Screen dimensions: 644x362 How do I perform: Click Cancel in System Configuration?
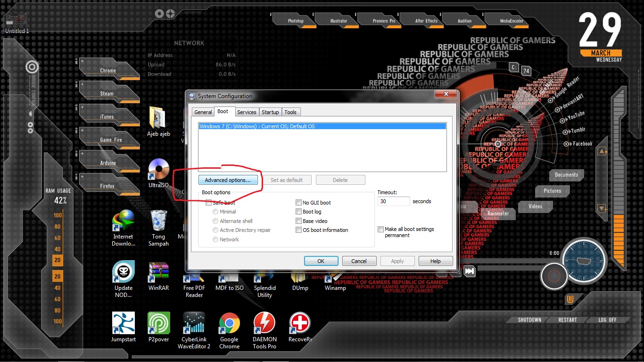[359, 261]
